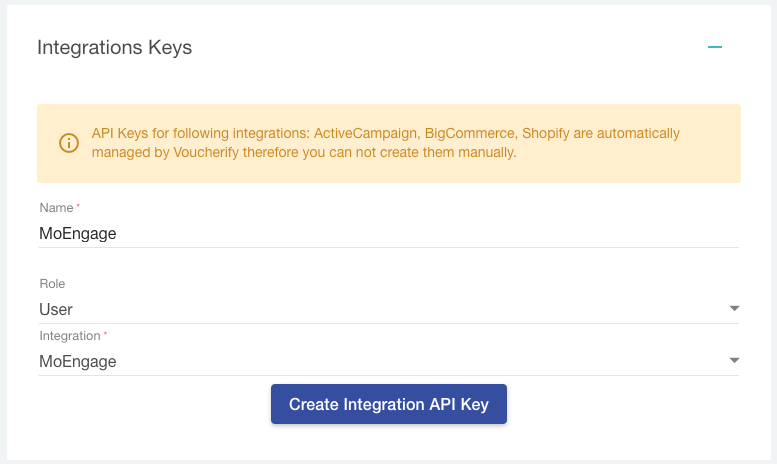Click the required asterisk beside Integration
Screen dimensions: 777x464
105,335
